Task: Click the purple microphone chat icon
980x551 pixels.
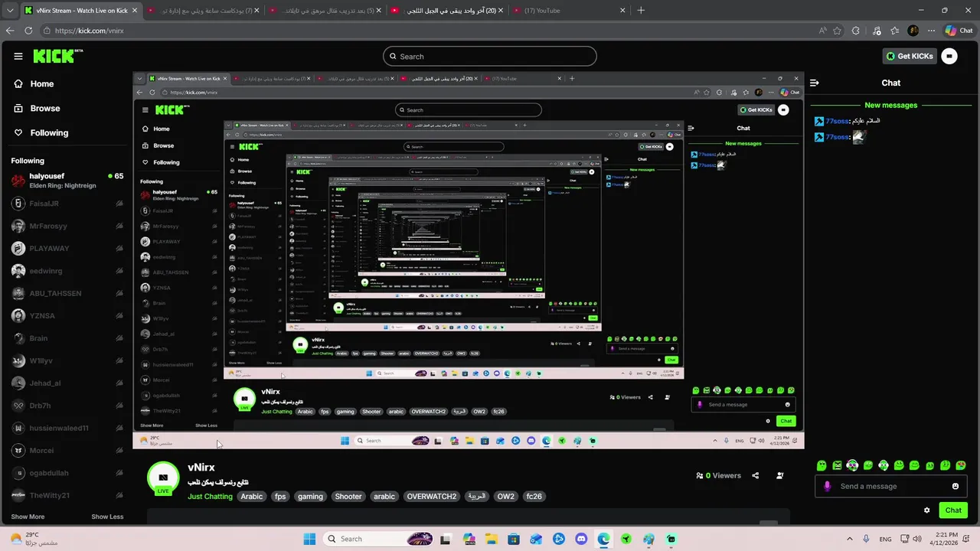Action: tap(827, 486)
